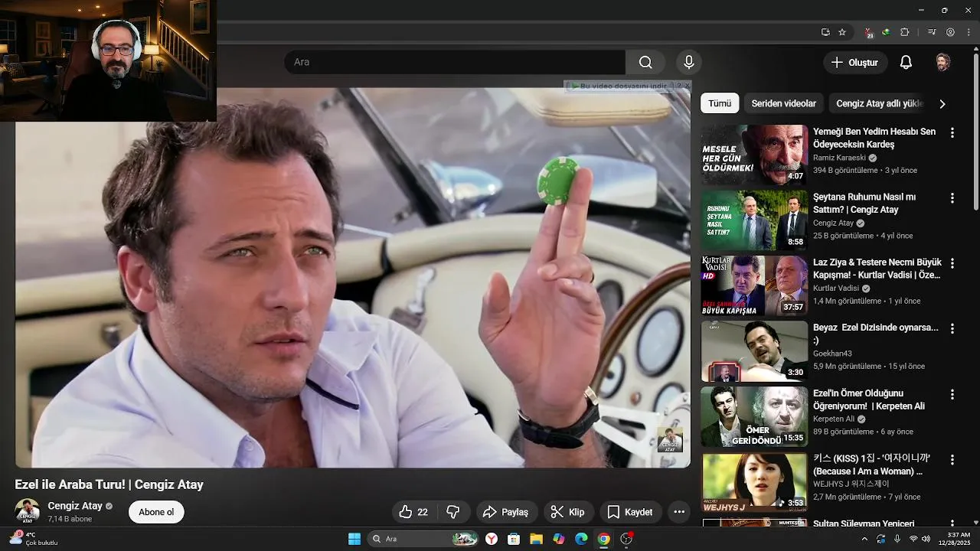Create a clip with Klip button
The image size is (980, 551).
click(568, 512)
